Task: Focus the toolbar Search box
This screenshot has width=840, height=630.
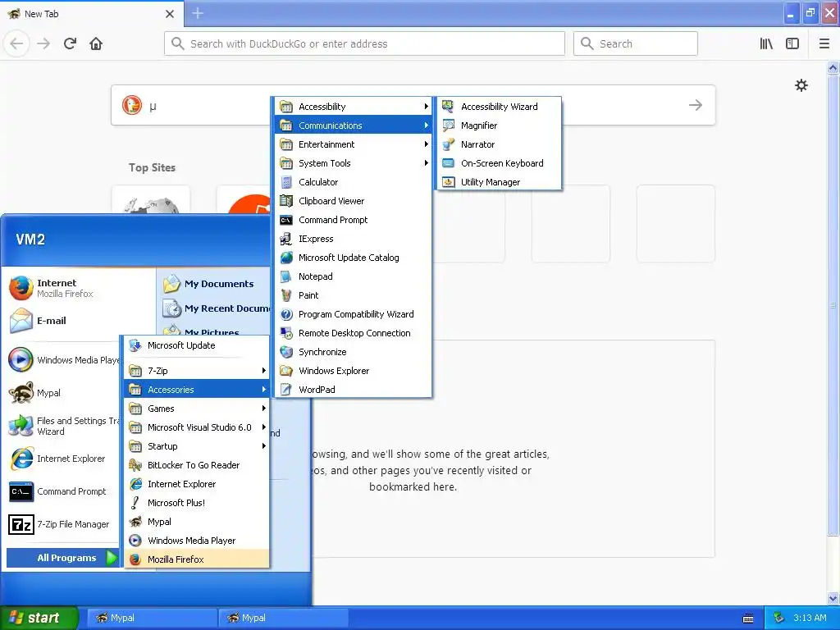Action: tap(636, 43)
